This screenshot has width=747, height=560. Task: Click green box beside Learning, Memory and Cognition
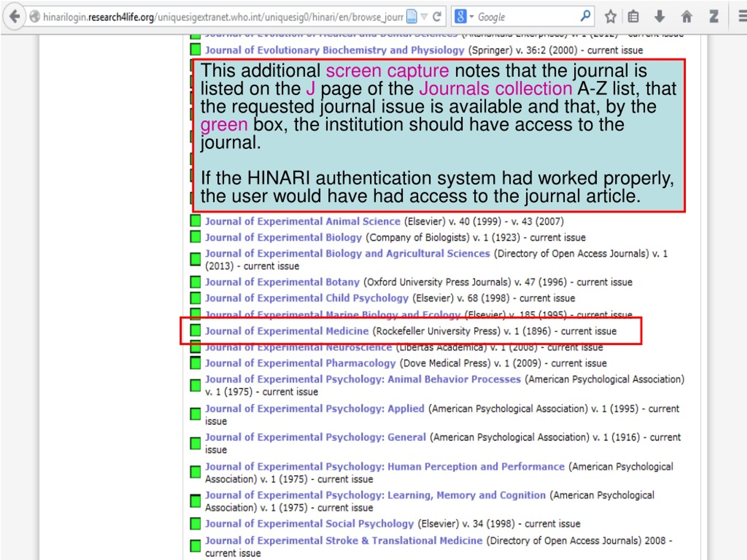click(x=195, y=501)
